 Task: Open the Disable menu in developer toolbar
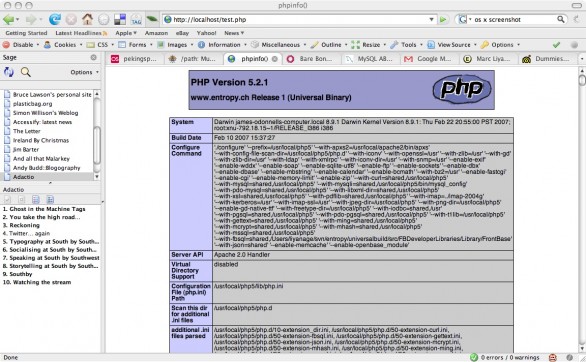(21, 44)
